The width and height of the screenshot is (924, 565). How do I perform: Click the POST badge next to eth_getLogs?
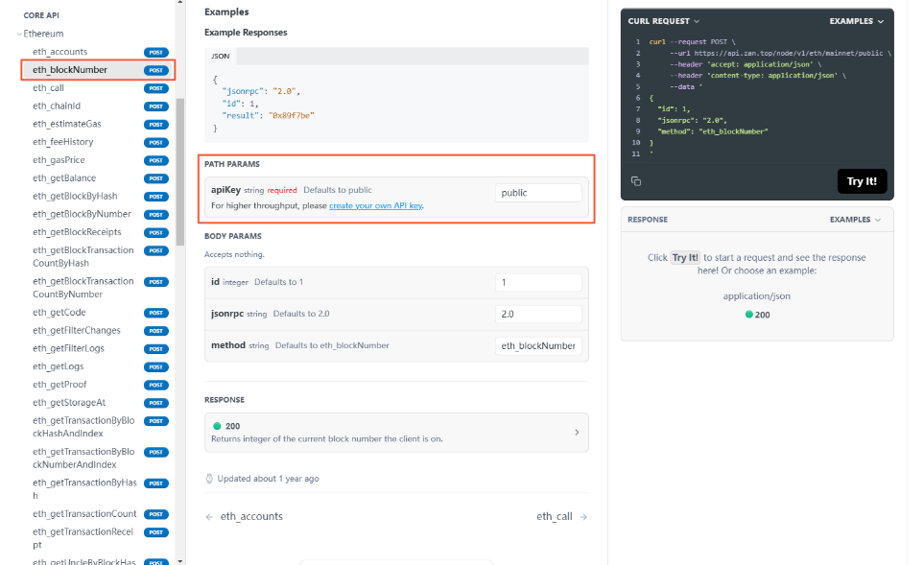[155, 366]
